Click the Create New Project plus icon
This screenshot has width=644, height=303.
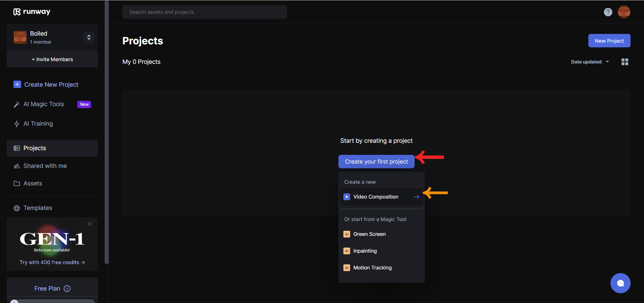click(17, 84)
